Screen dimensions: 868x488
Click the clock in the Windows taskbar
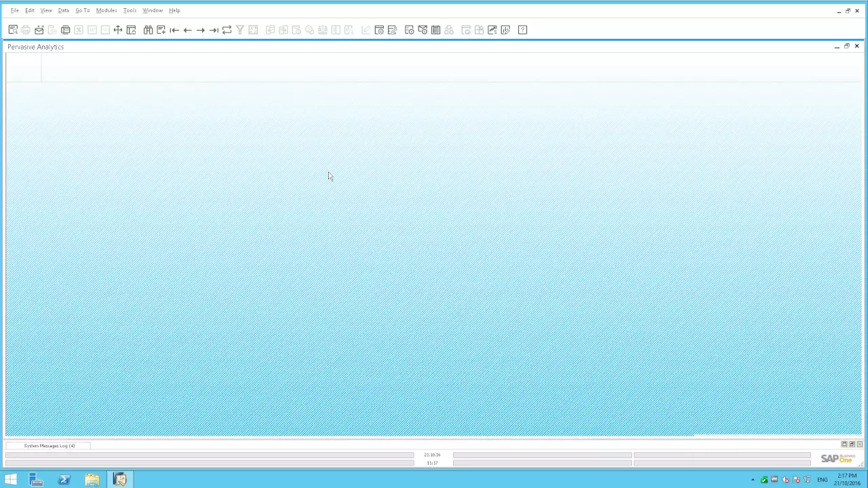click(848, 480)
